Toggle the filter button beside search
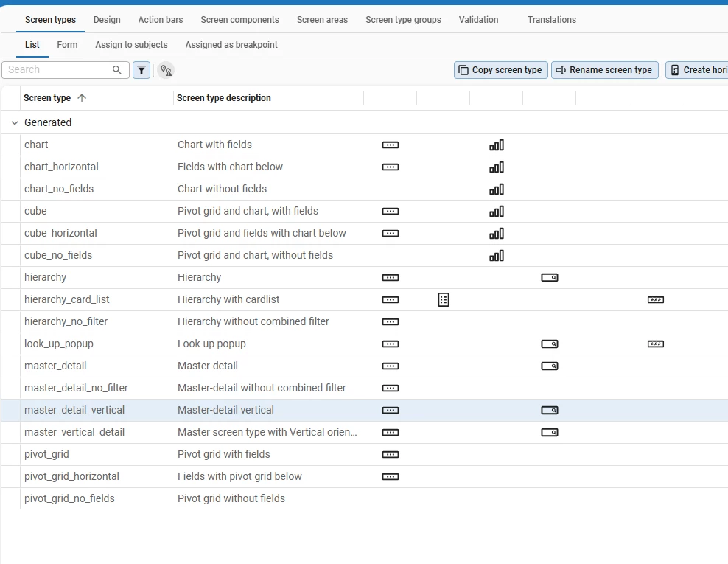The height and width of the screenshot is (564, 728). pos(141,70)
